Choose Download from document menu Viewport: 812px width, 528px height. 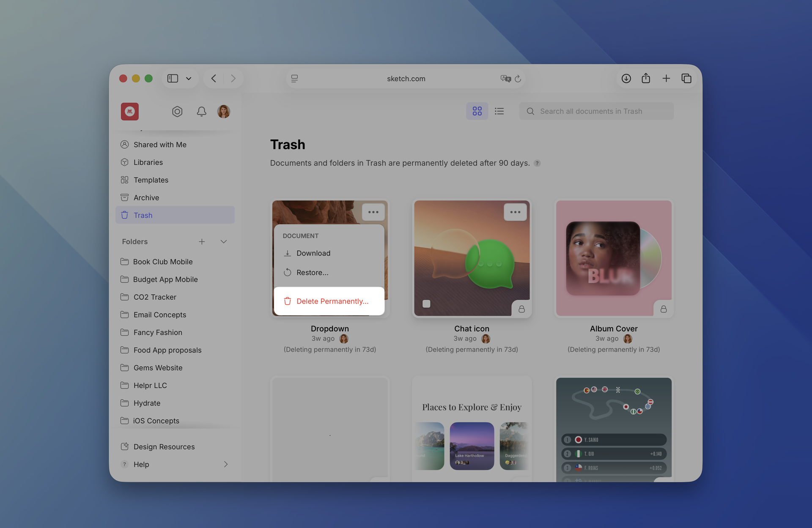coord(329,253)
